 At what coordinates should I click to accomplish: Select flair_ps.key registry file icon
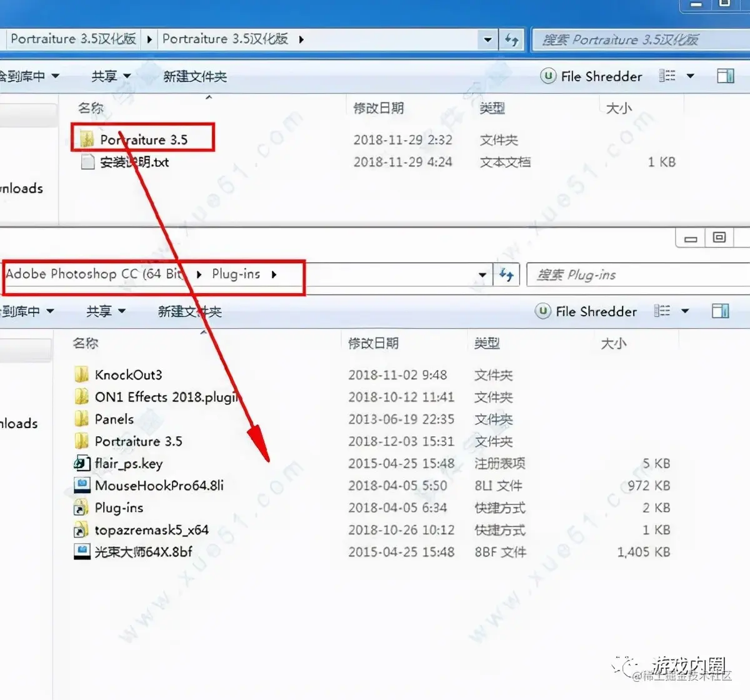coord(82,464)
